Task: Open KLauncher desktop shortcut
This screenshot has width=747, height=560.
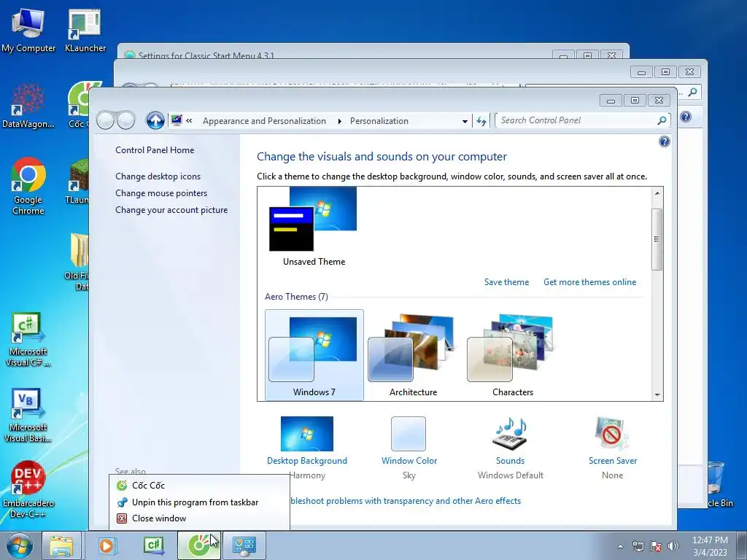Action: tap(85, 31)
